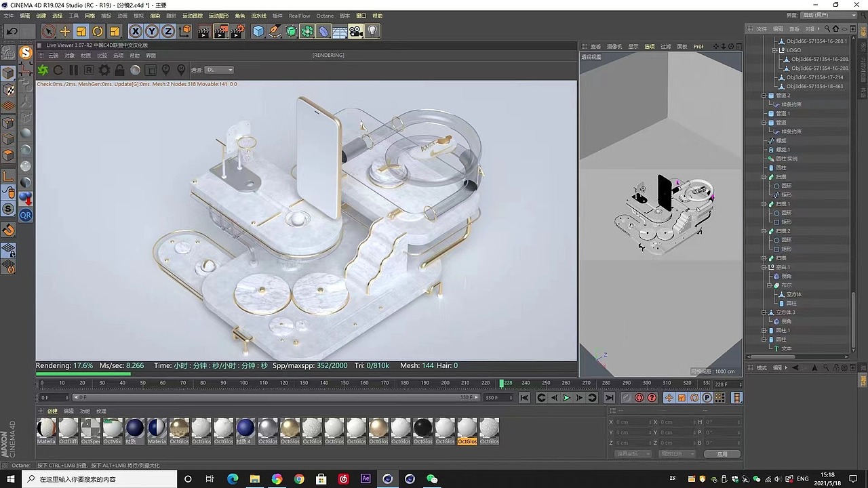This screenshot has width=868, height=488.
Task: Click the Live Viewer material picker pin
Action: point(181,70)
